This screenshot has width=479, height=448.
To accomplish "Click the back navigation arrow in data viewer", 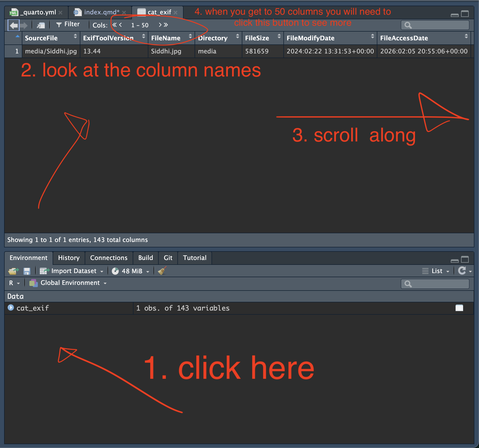I will pos(14,25).
